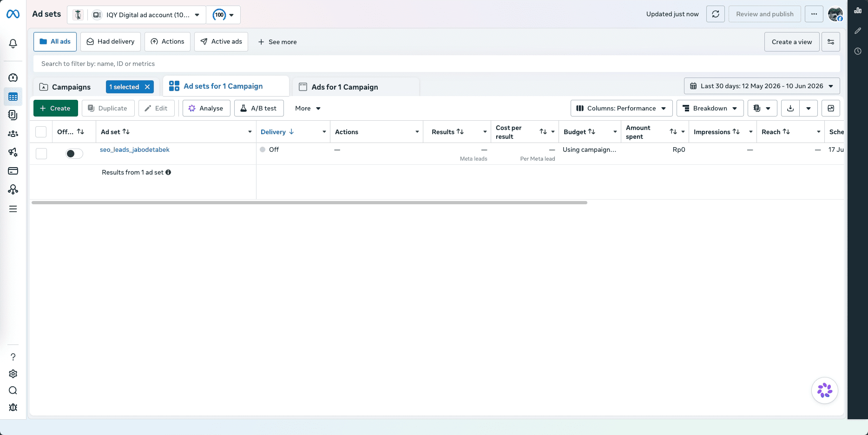This screenshot has height=435, width=868.
Task: Open share/open-in-new report icon
Action: (x=831, y=108)
